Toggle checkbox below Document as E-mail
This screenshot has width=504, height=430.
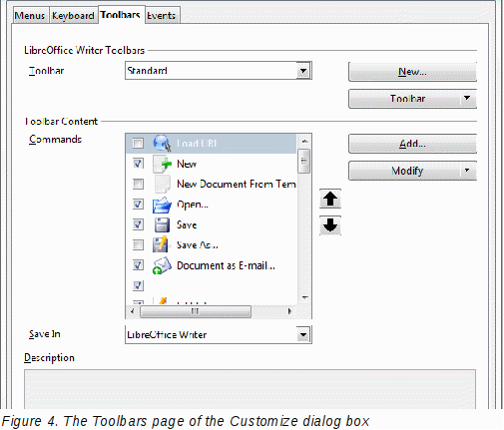click(x=138, y=285)
